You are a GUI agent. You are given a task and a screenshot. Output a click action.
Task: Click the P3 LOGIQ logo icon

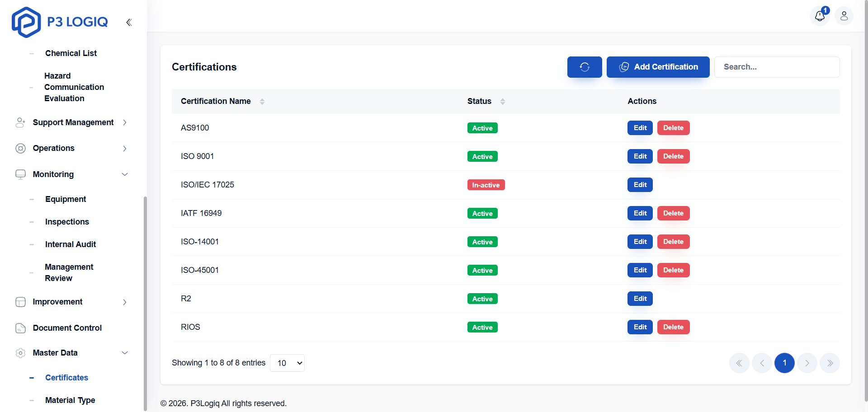pos(26,22)
